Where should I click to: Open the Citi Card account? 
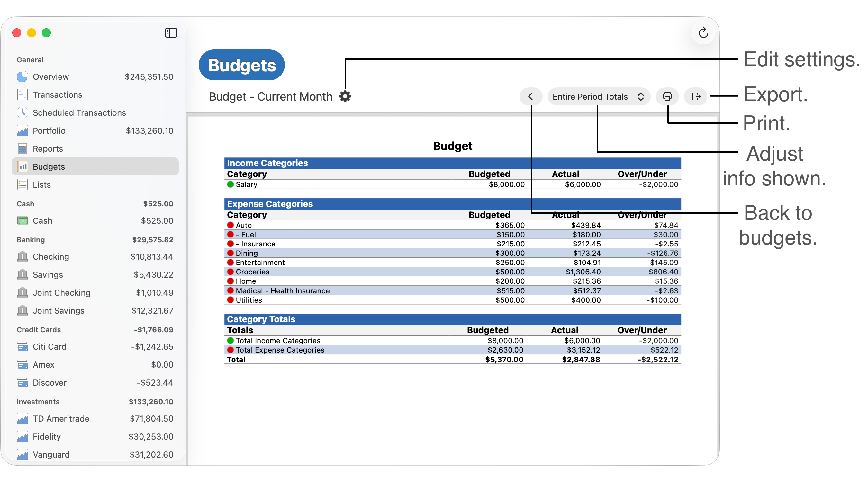(x=49, y=347)
